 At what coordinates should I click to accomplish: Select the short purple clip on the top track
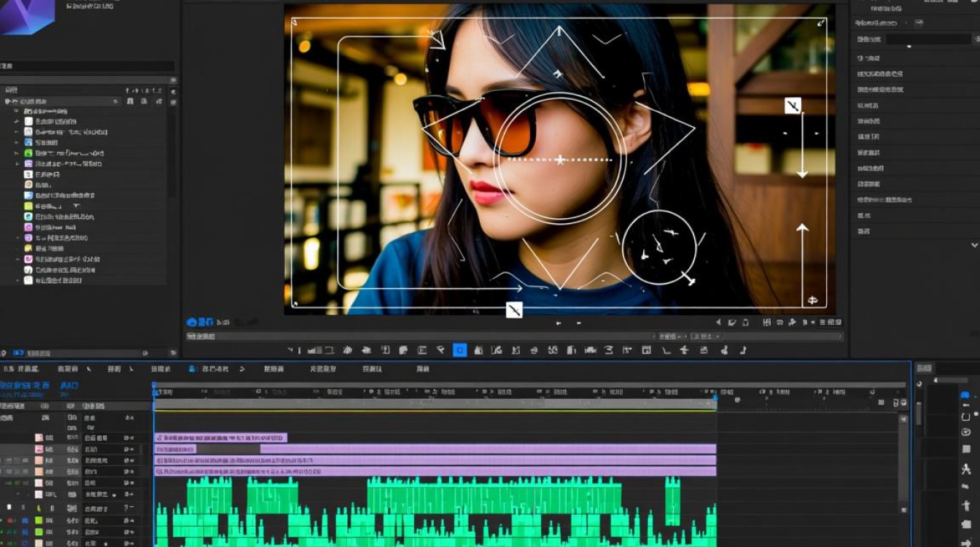point(221,438)
